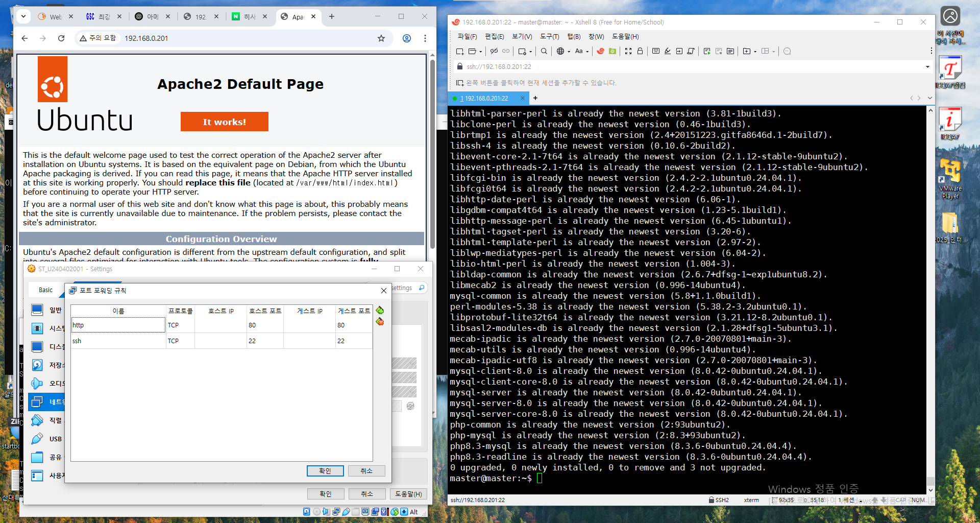Click the It works! banner
The image size is (980, 523).
(225, 122)
